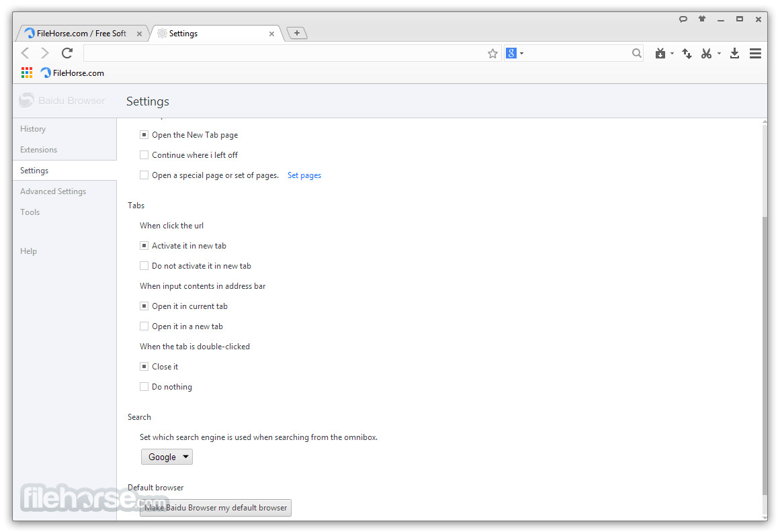Viewport: 780px width, 532px height.
Task: Open the downloads manager icon
Action: pyautogui.click(x=734, y=53)
